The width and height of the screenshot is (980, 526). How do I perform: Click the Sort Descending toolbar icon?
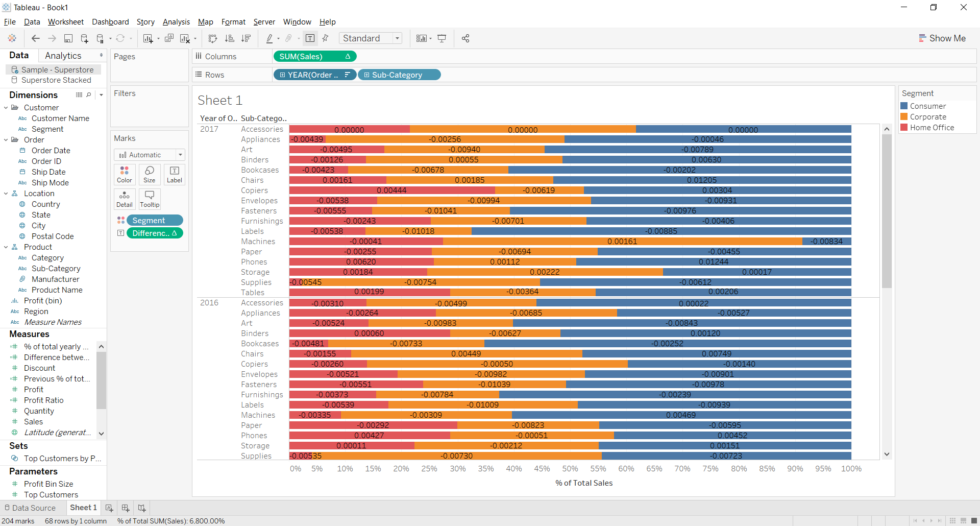tap(246, 38)
